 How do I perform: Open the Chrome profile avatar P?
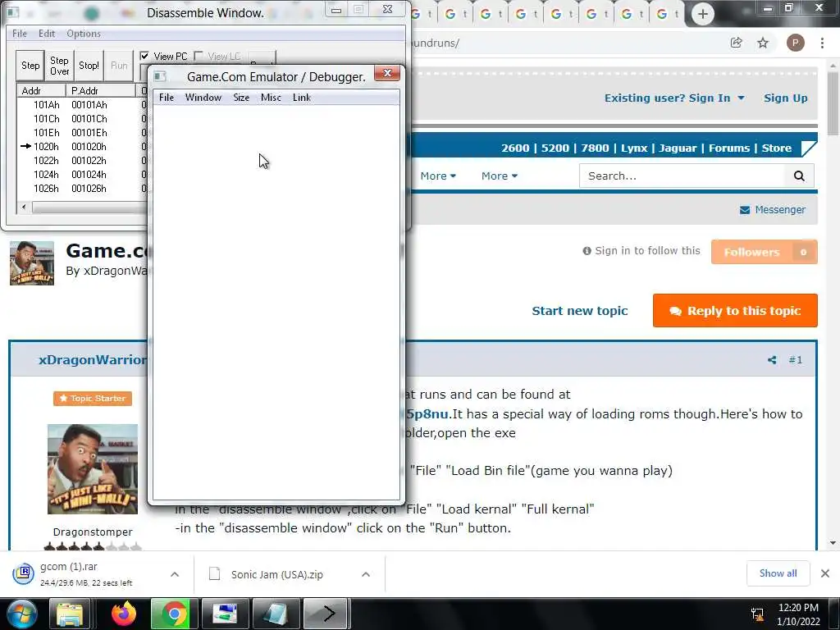point(795,43)
